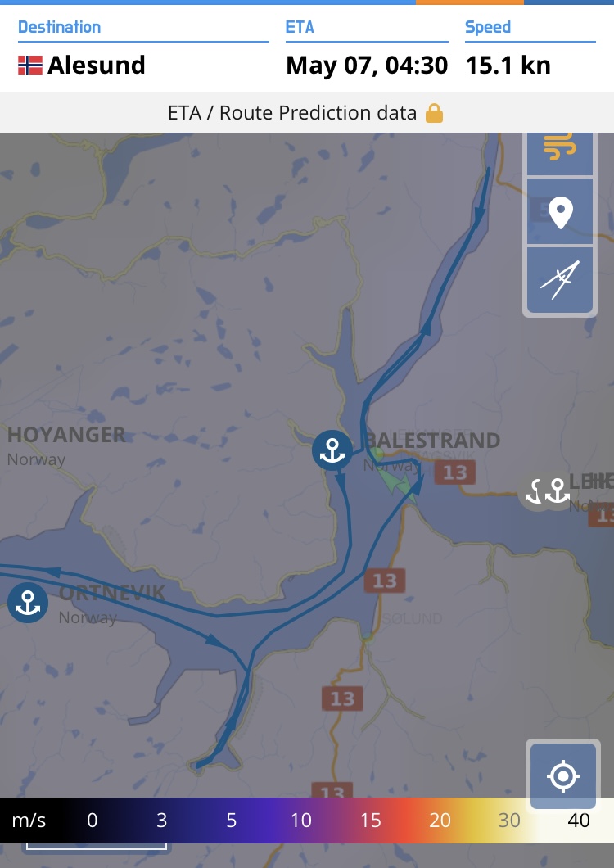The height and width of the screenshot is (868, 614).
Task: Center map with the locate target button
Action: [x=563, y=776]
